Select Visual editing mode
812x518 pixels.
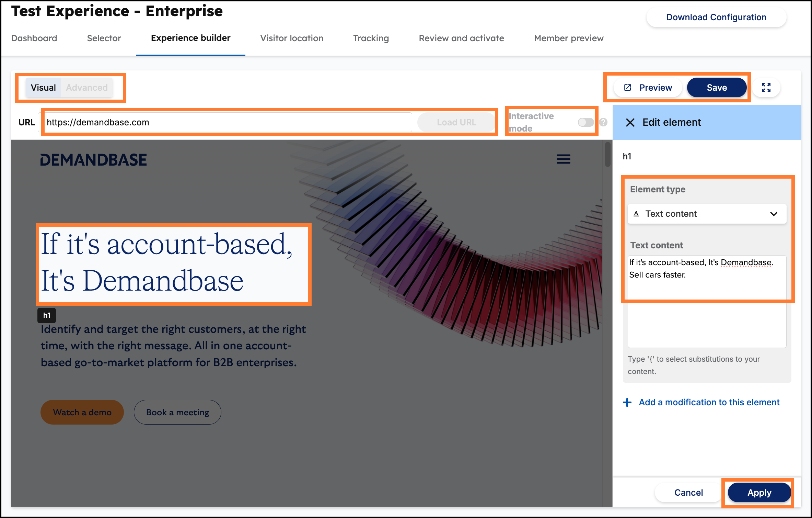[43, 87]
